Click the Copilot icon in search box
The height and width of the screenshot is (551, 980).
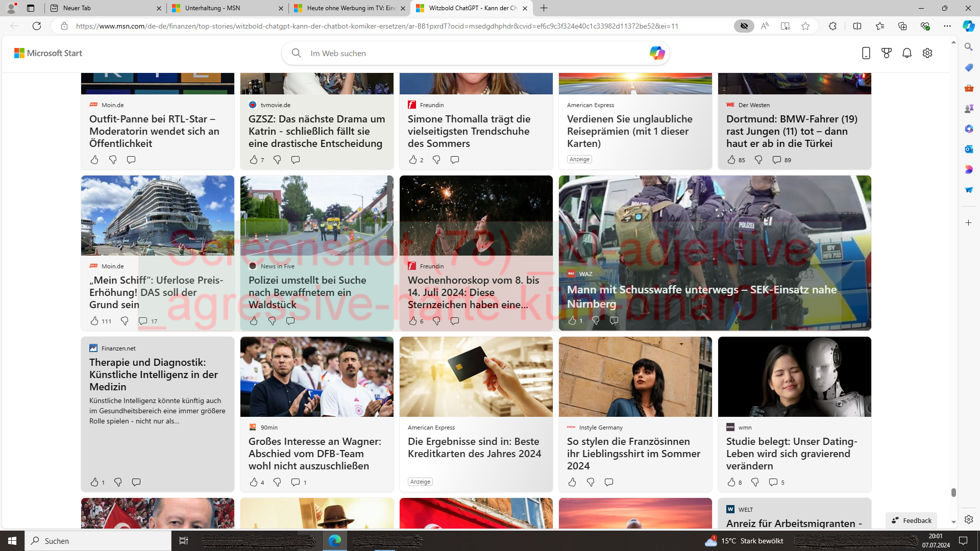coord(656,53)
